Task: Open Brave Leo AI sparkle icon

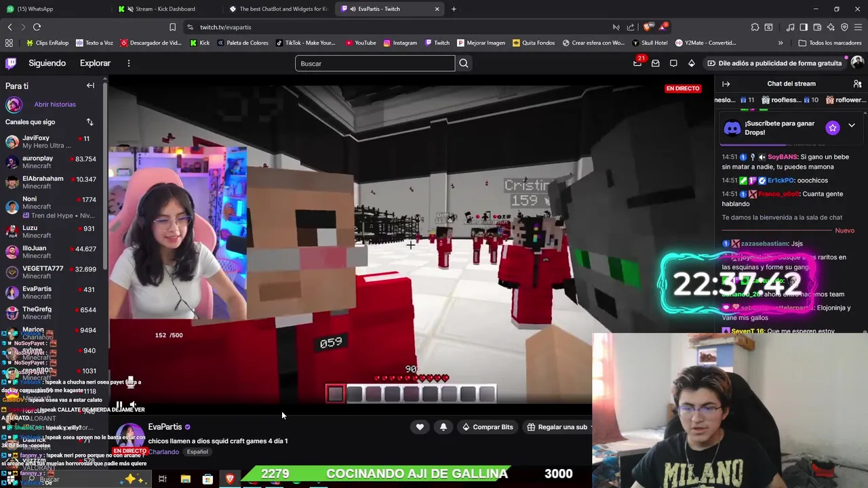Action: [x=831, y=27]
